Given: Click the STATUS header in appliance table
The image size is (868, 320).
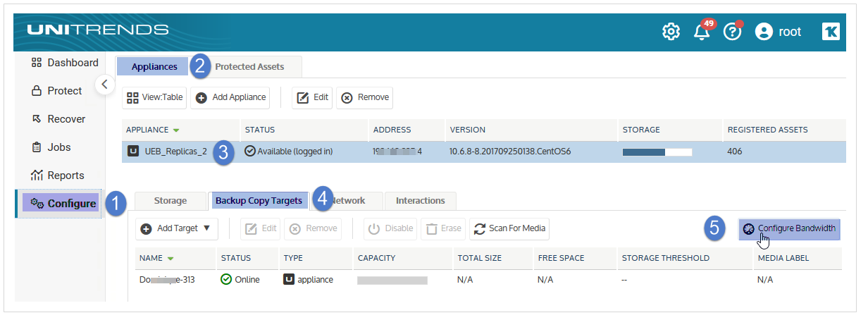Looking at the screenshot, I should 259,130.
